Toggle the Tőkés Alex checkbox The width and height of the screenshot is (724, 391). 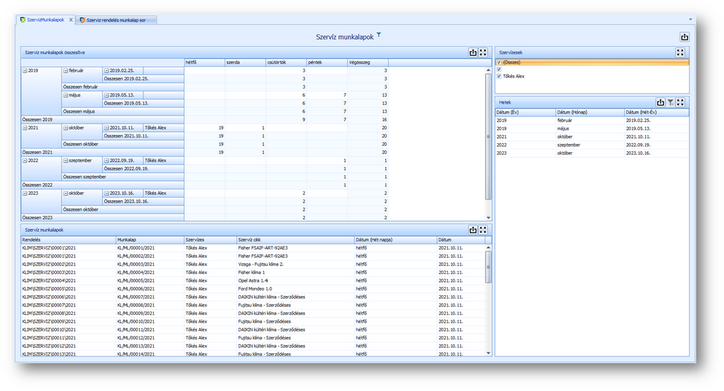[499, 76]
